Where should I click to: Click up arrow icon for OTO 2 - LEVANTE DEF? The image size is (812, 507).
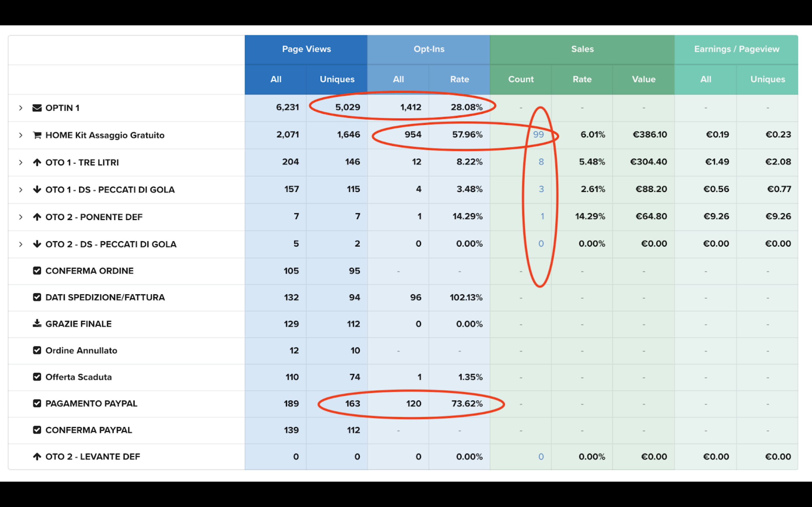[37, 457]
